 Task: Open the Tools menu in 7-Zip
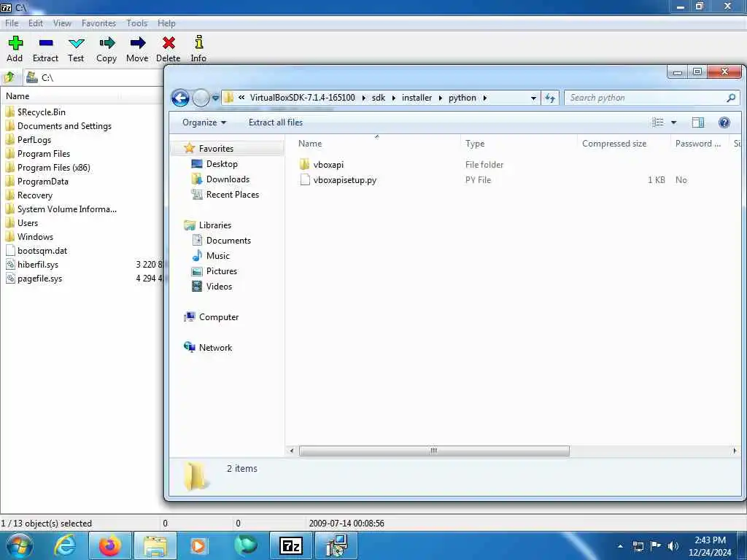coord(136,23)
